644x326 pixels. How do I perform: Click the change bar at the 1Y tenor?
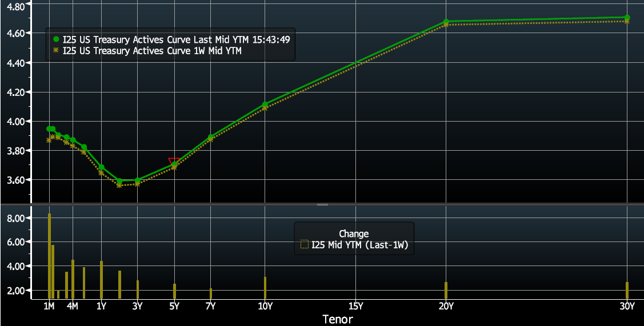point(102,280)
